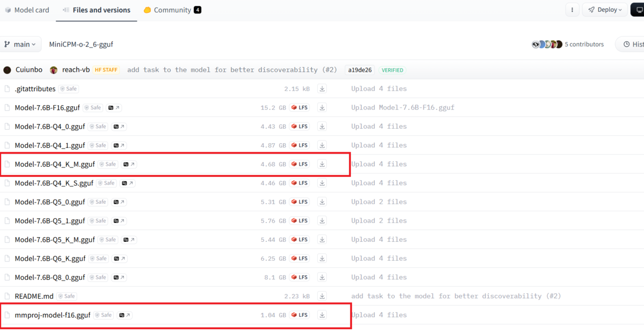The image size is (644, 333).
Task: Open GGUF viewer icon for mmproj-model-f16.gguf
Action: tap(125, 315)
